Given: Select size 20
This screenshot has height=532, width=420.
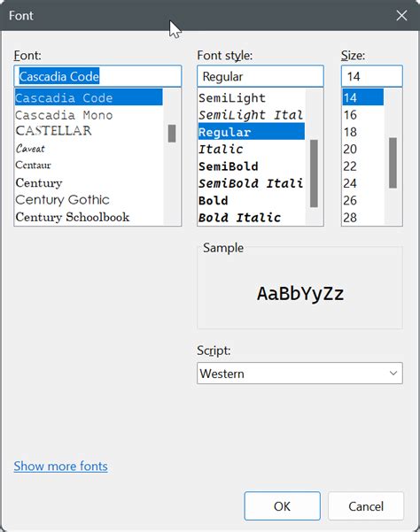Looking at the screenshot, I should [x=362, y=149].
